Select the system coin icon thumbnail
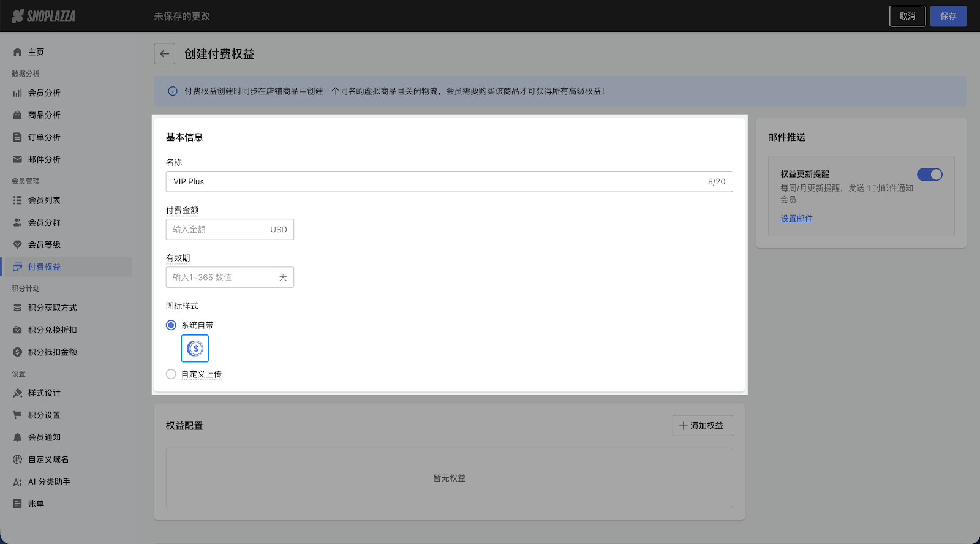The height and width of the screenshot is (544, 980). [x=195, y=349]
